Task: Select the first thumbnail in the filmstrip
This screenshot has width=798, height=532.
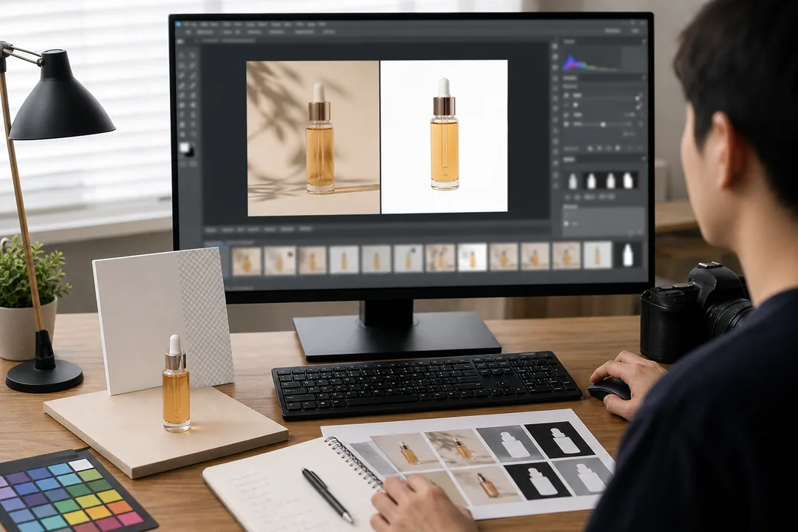Action: click(x=247, y=261)
